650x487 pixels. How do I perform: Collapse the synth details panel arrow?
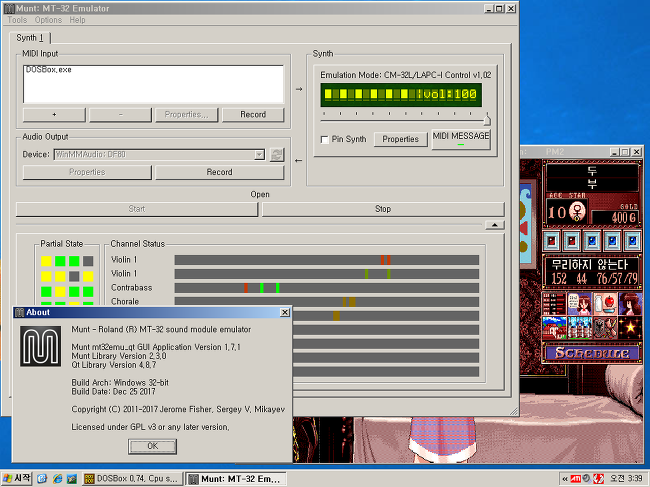tap(495, 225)
